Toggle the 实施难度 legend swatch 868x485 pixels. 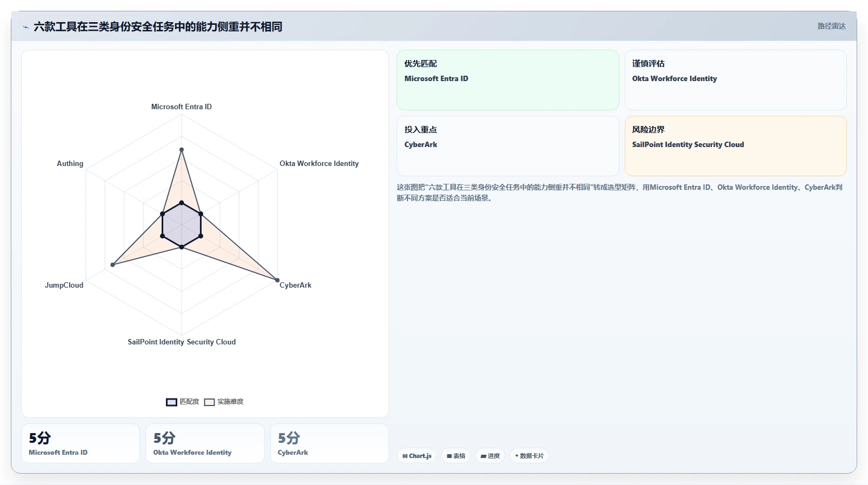210,402
